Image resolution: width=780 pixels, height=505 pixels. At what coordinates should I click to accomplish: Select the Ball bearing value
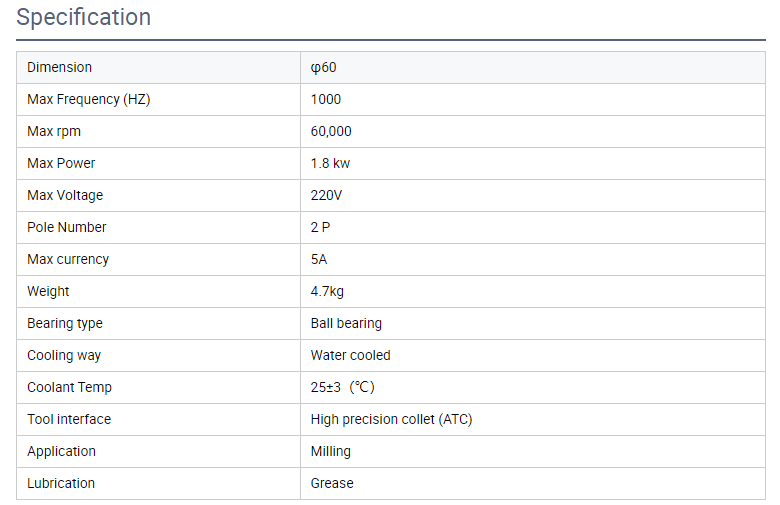[x=346, y=323]
